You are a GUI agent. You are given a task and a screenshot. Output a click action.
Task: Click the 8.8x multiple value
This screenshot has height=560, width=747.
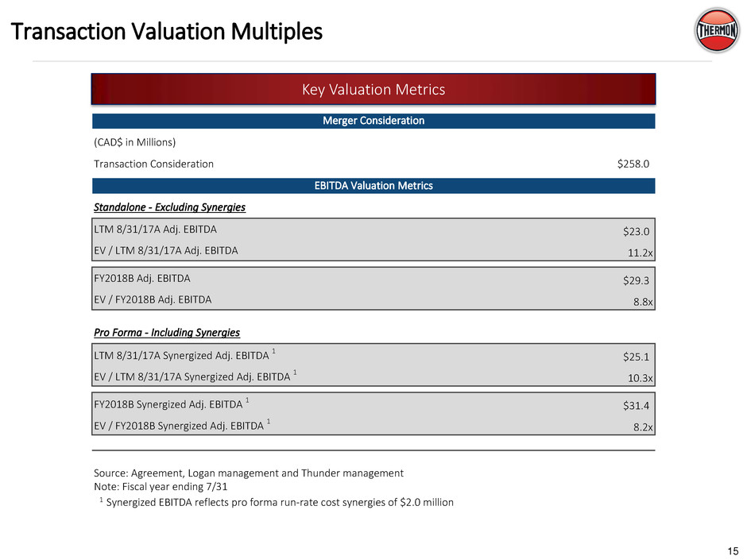pyautogui.click(x=641, y=301)
